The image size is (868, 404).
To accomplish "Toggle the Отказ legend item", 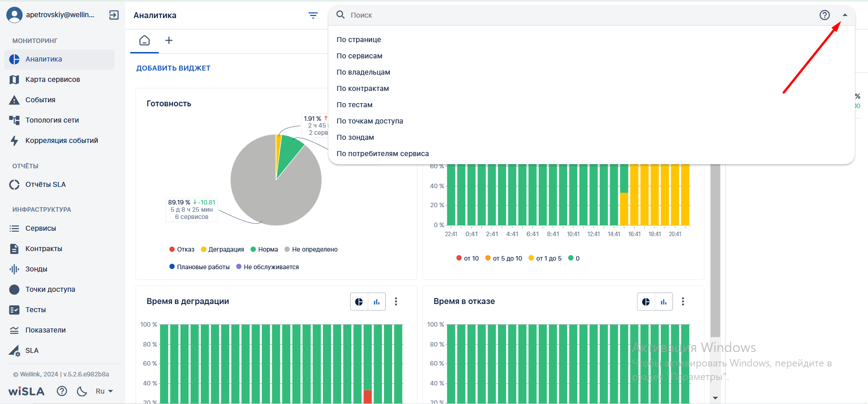I will [182, 250].
